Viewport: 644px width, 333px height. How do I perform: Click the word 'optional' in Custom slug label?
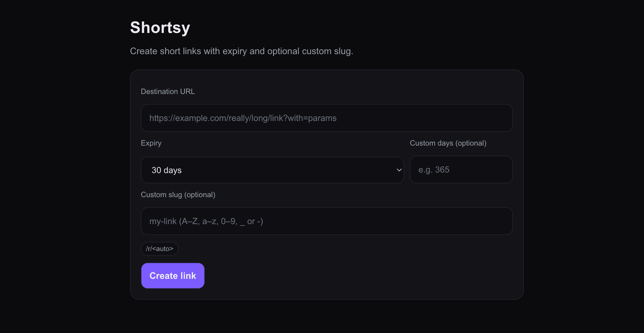pyautogui.click(x=200, y=195)
